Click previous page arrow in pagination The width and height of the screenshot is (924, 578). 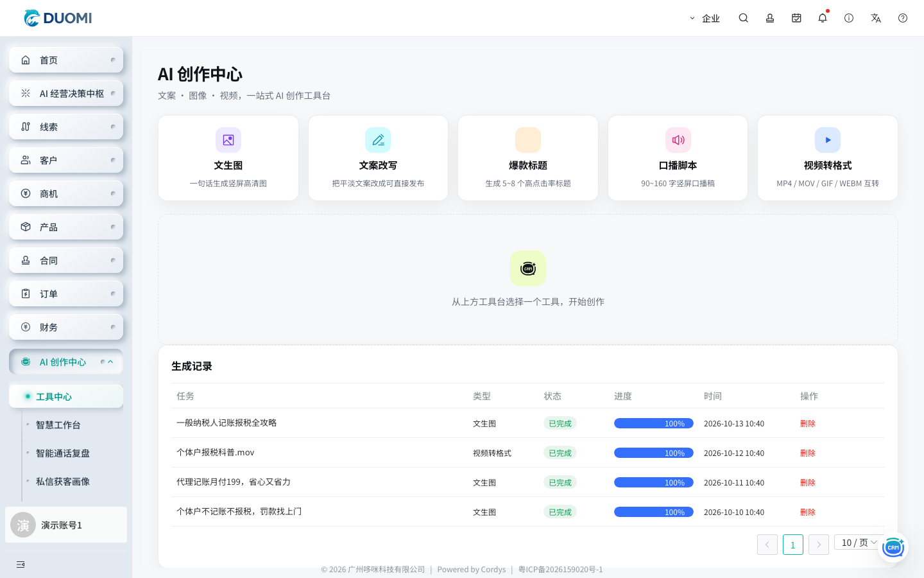click(x=767, y=545)
